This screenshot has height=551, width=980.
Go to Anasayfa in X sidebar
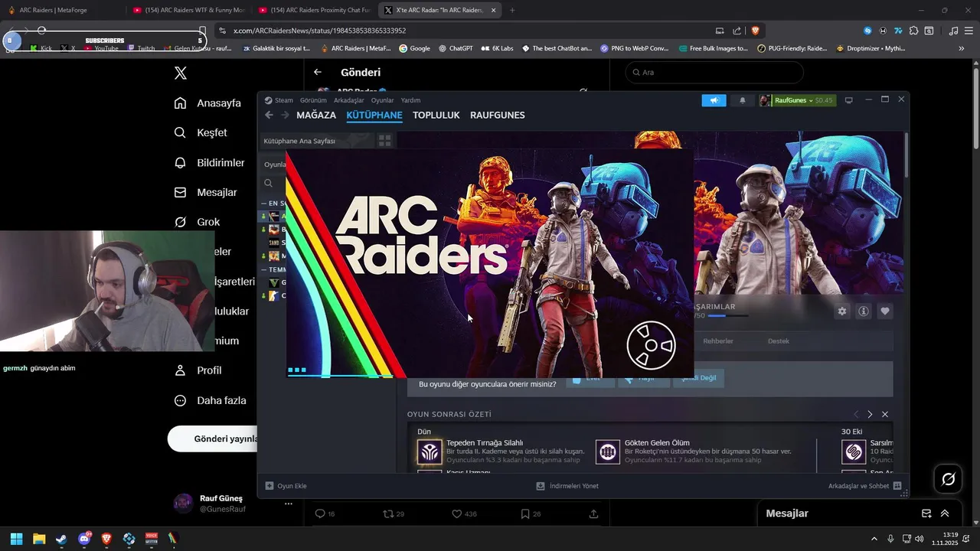tap(207, 103)
